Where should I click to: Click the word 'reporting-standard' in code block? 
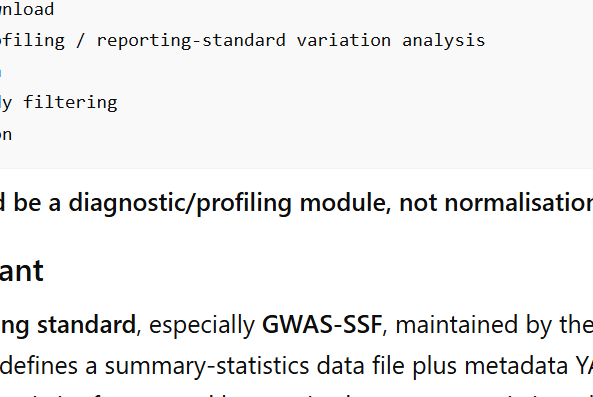191,41
